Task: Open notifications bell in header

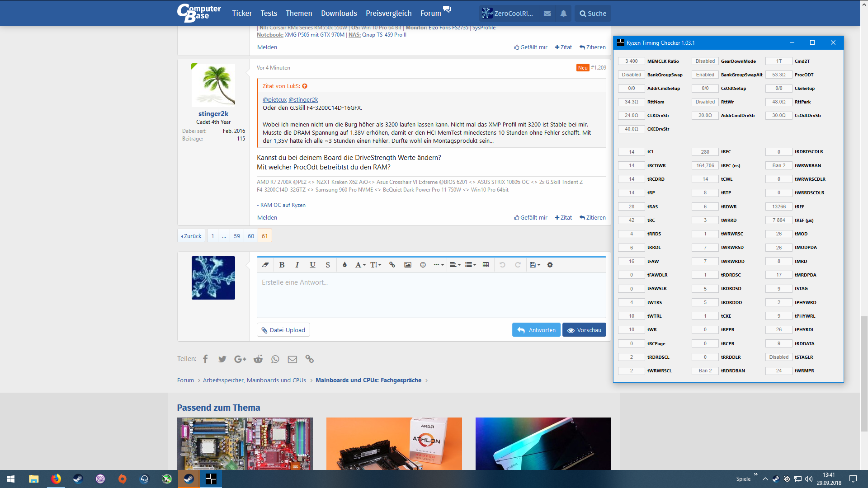Action: pyautogui.click(x=563, y=14)
